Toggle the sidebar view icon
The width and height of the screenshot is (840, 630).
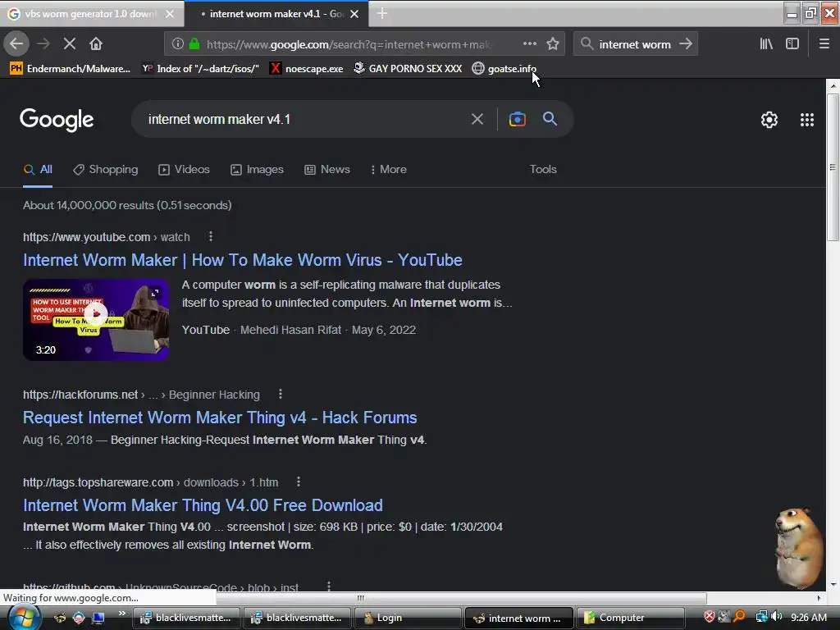(x=792, y=44)
